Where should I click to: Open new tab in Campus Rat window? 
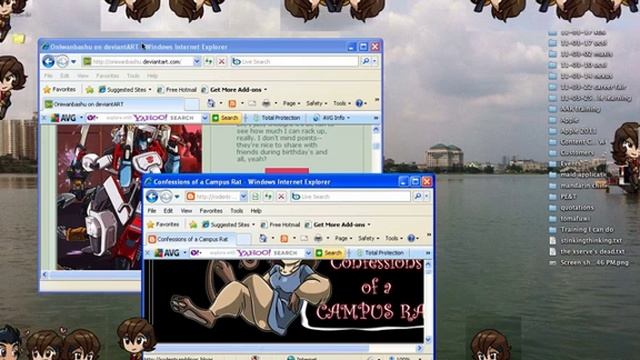(244, 239)
